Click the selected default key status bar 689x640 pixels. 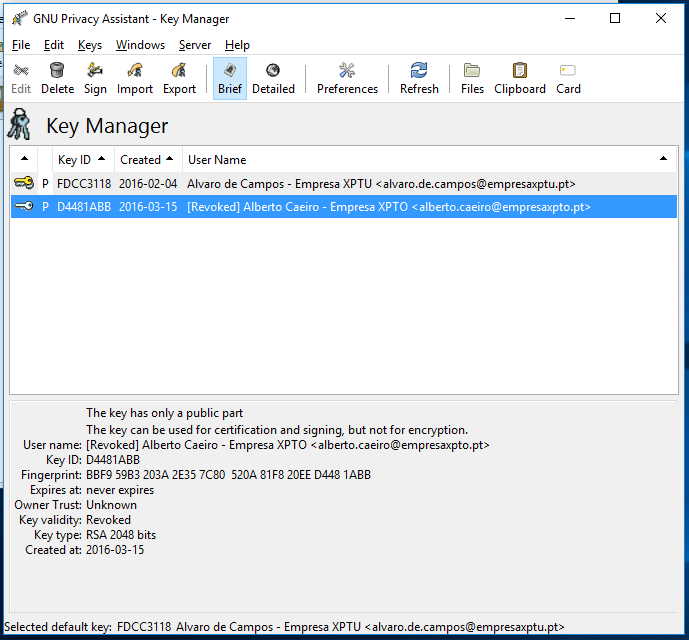284,626
